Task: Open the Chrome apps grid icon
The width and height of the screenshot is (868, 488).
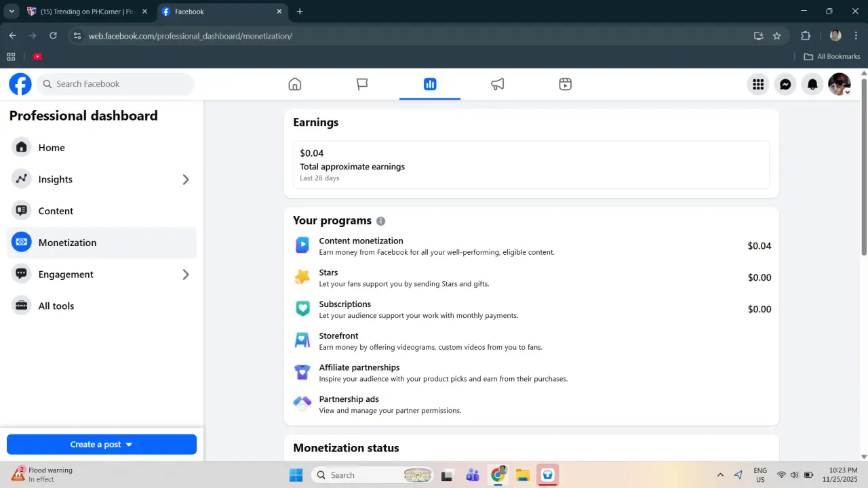Action: [11, 57]
